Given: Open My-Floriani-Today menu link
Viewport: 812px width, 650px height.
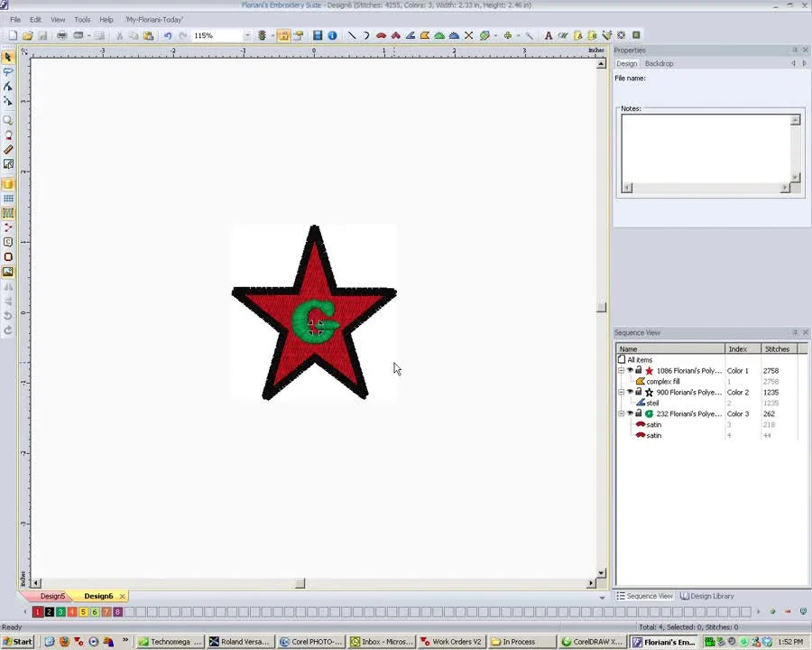Looking at the screenshot, I should [154, 20].
